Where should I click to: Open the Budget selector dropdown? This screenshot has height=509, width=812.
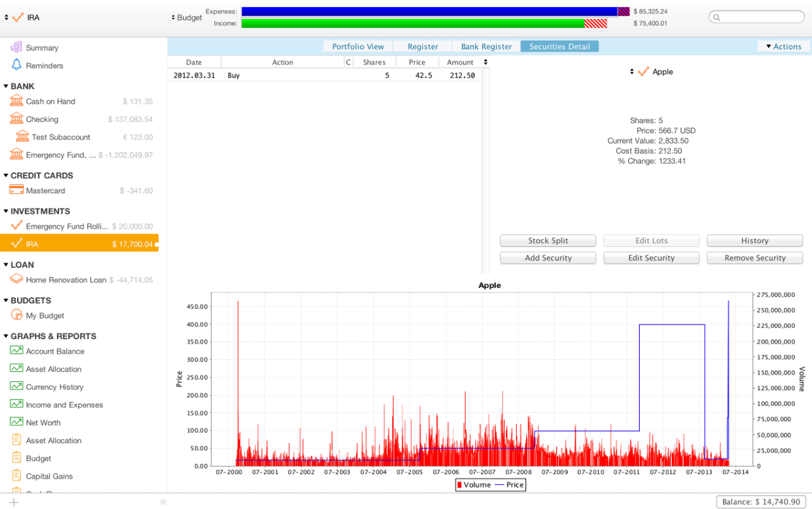coord(173,18)
